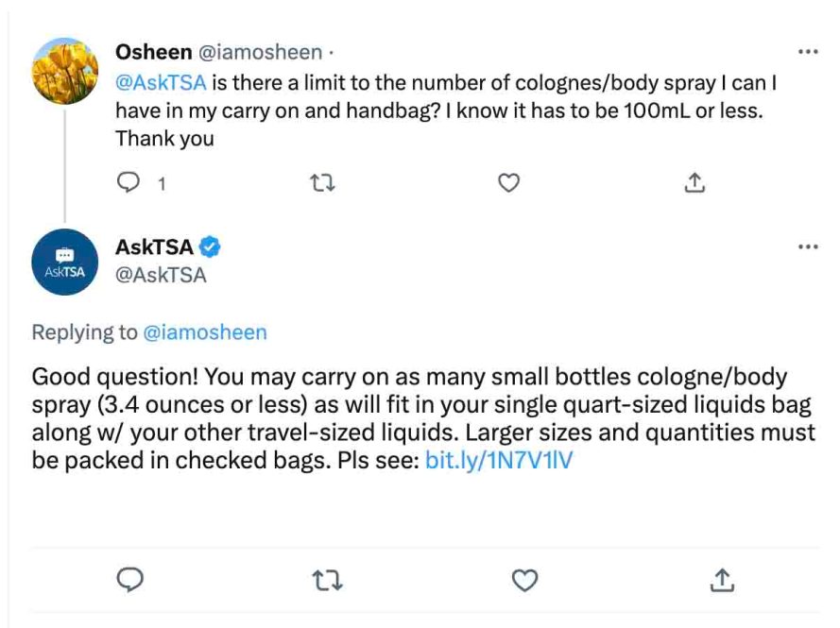The height and width of the screenshot is (628, 840).
Task: Share Osheen's tweet
Action: tap(694, 182)
